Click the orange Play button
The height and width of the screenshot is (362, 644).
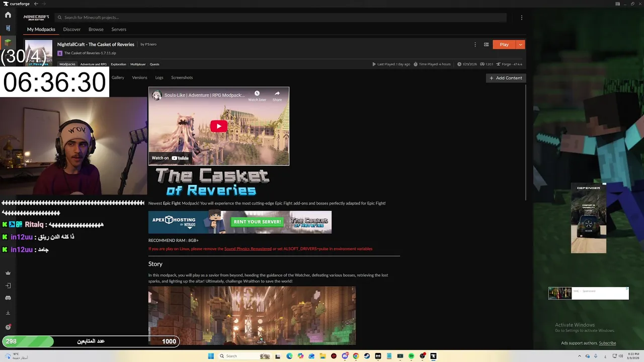click(504, 44)
